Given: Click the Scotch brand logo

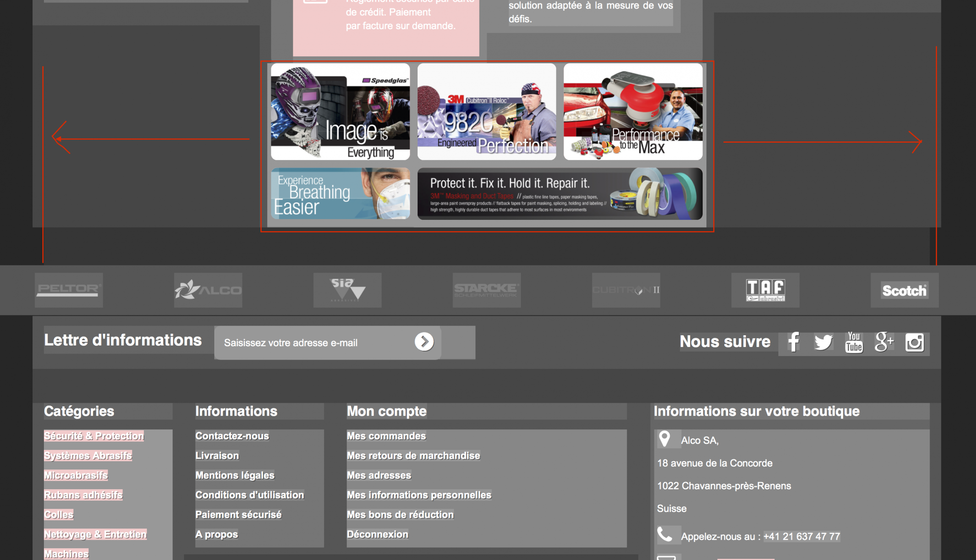Looking at the screenshot, I should 904,290.
